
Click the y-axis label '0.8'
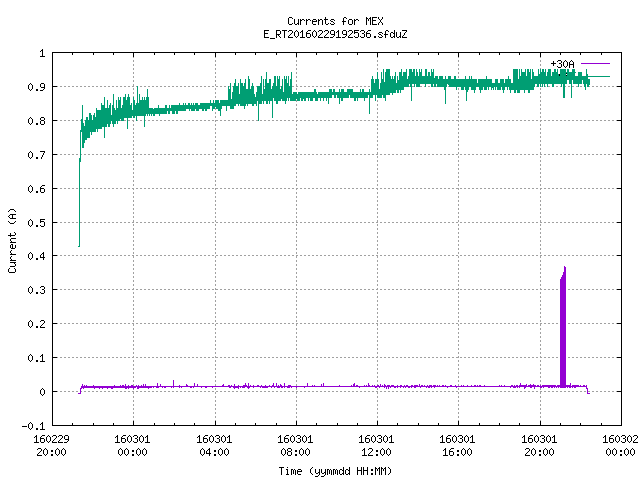(36, 121)
